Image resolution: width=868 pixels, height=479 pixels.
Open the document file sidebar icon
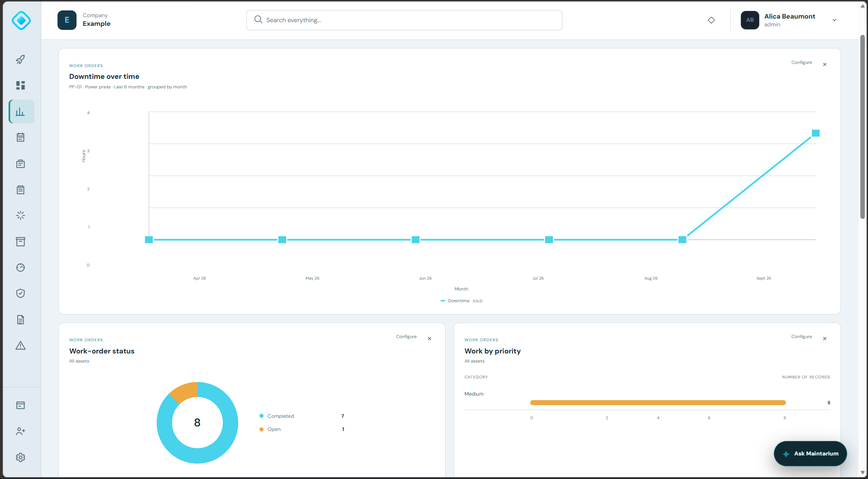click(20, 319)
